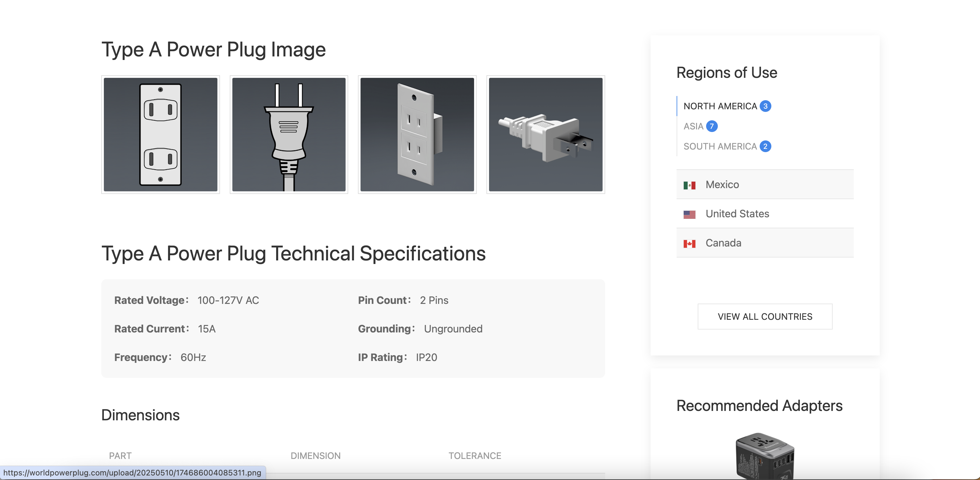Click the Grounding label
The height and width of the screenshot is (480, 980).
coord(386,329)
